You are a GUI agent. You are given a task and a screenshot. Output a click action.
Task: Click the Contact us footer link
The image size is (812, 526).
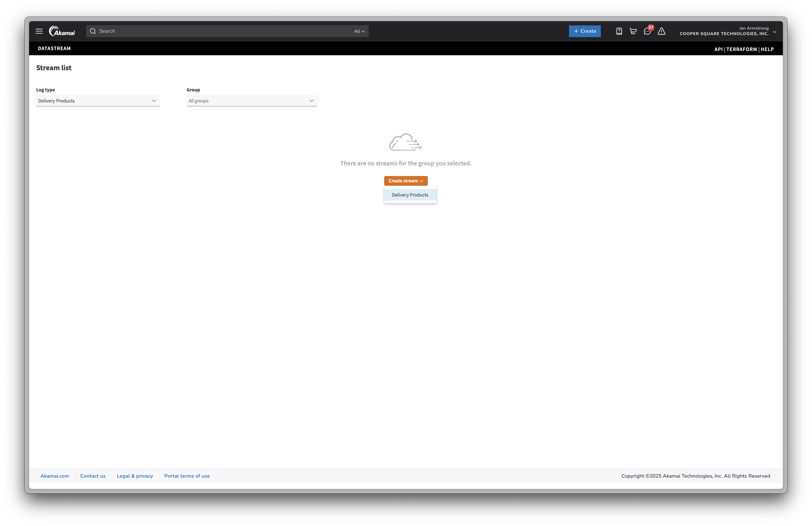93,475
